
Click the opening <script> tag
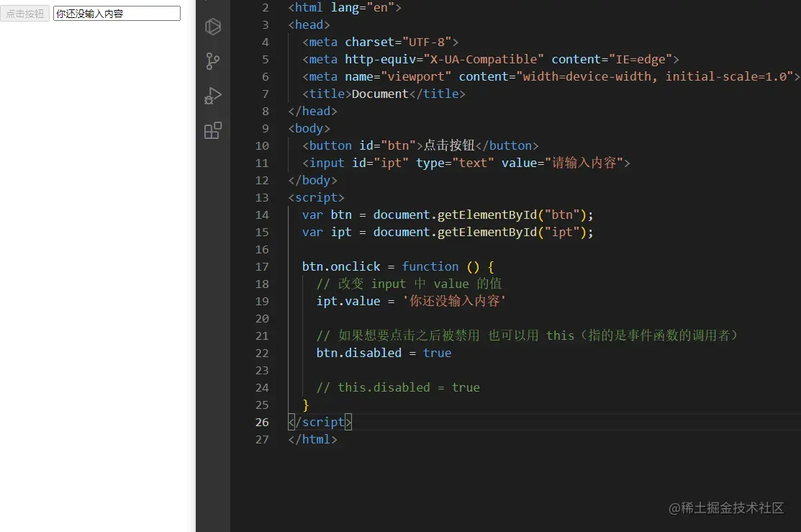point(316,198)
